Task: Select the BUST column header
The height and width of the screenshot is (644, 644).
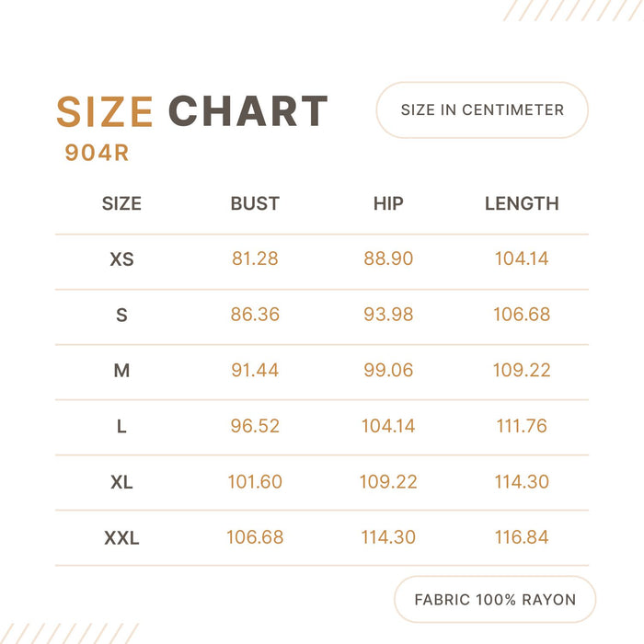Action: pyautogui.click(x=255, y=203)
